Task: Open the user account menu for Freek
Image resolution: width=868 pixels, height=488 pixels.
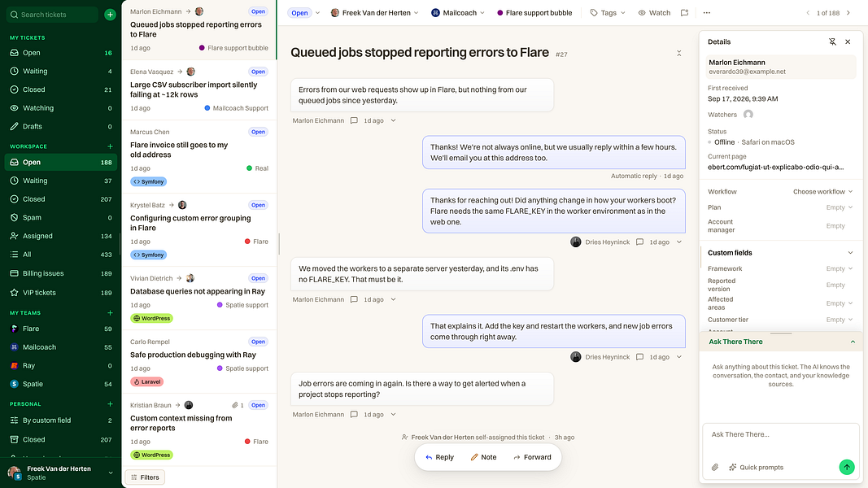Action: tap(61, 473)
